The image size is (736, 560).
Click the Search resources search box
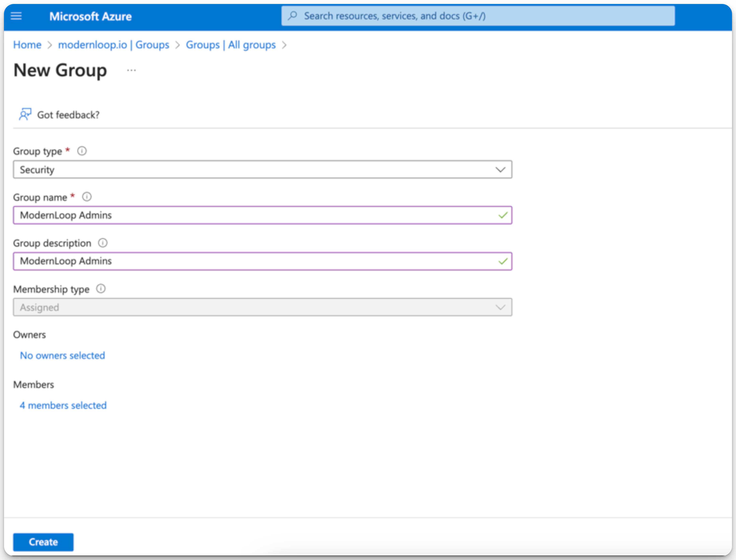tap(478, 16)
